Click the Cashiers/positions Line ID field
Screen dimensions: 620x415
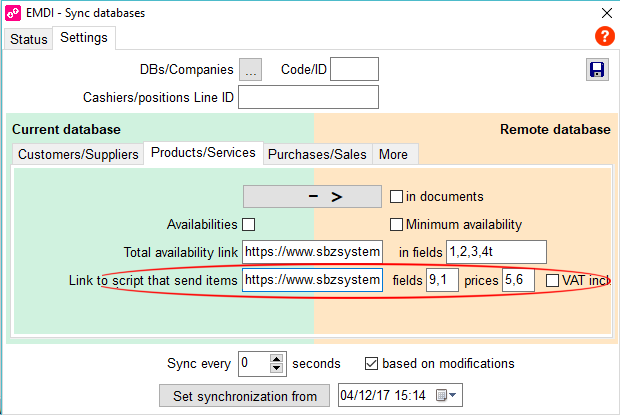(x=308, y=97)
